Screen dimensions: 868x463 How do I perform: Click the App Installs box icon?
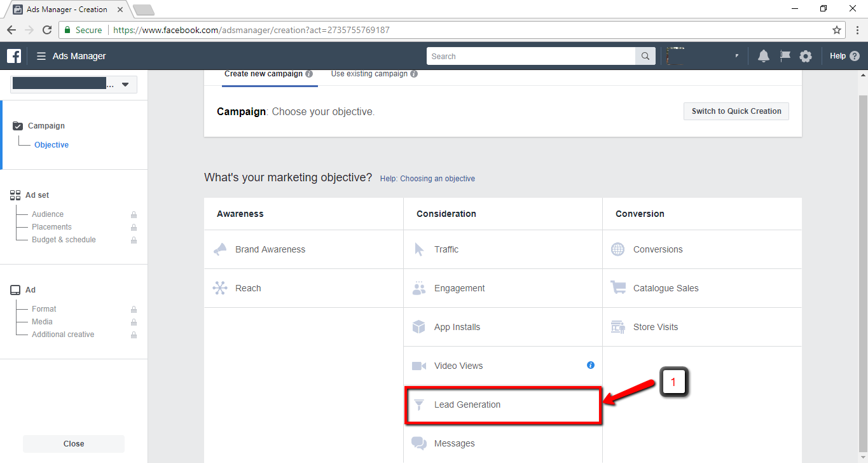point(419,327)
